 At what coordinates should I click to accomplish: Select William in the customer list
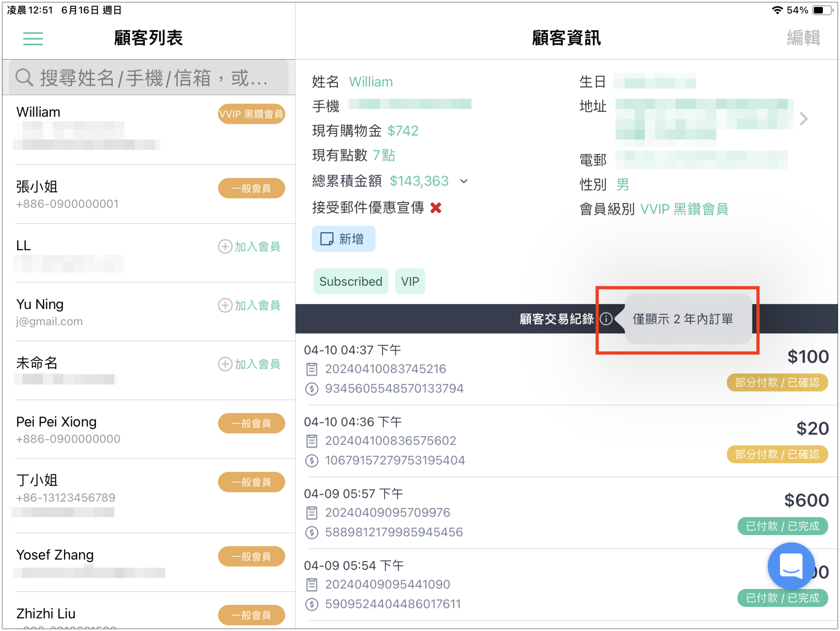(149, 130)
